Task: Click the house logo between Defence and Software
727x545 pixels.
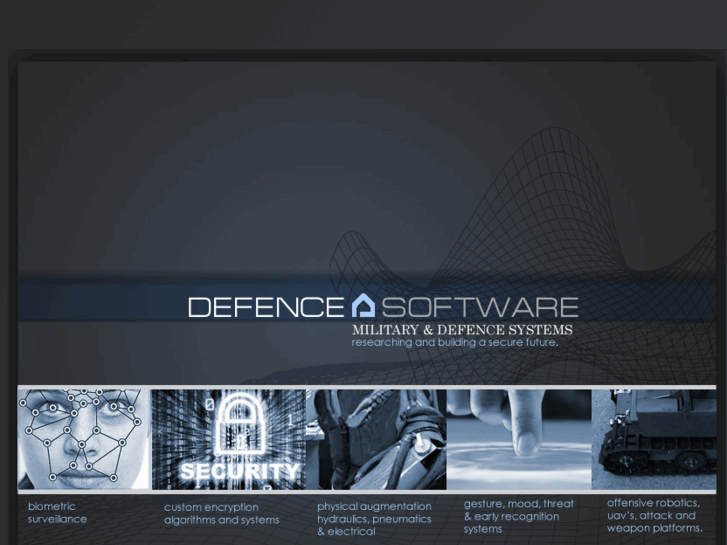Action: 363,306
